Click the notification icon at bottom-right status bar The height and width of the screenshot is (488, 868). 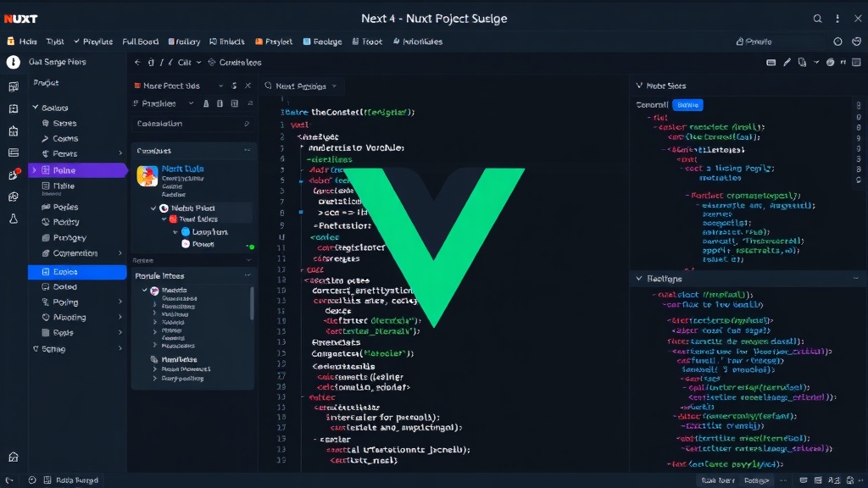coord(851,480)
